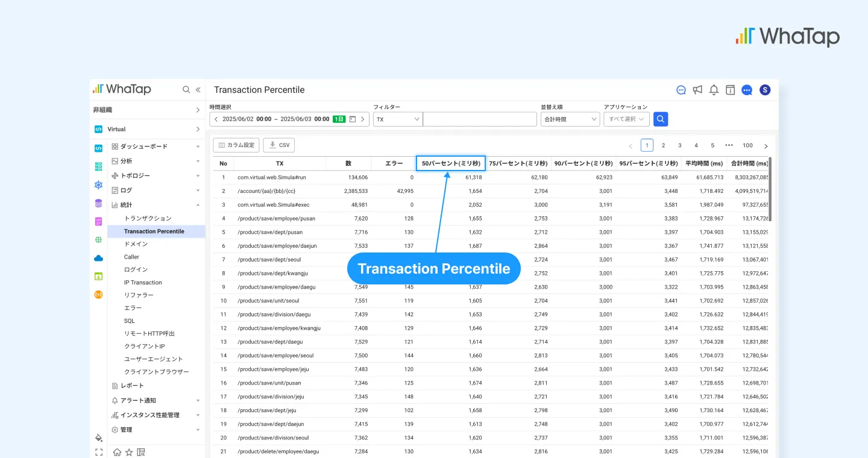Open the レポート menu item
Screen dimensions: 868x458
point(132,386)
